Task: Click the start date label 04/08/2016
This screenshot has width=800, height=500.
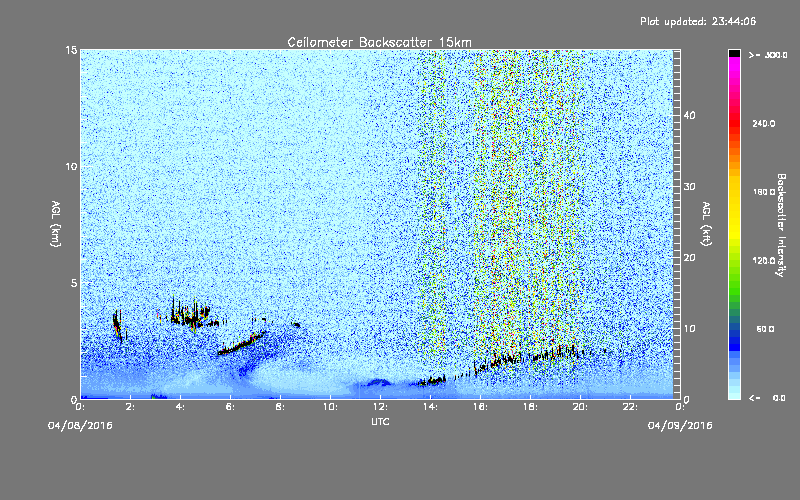Action: pyautogui.click(x=80, y=426)
